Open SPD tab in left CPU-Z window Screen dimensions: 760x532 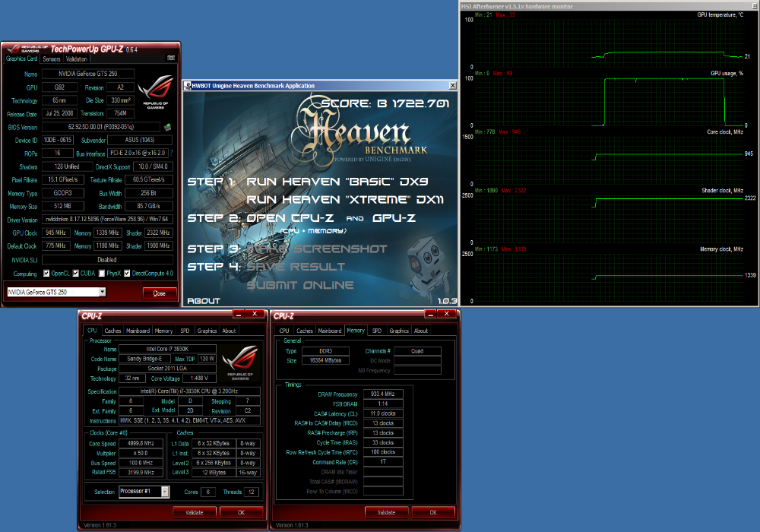(x=185, y=331)
